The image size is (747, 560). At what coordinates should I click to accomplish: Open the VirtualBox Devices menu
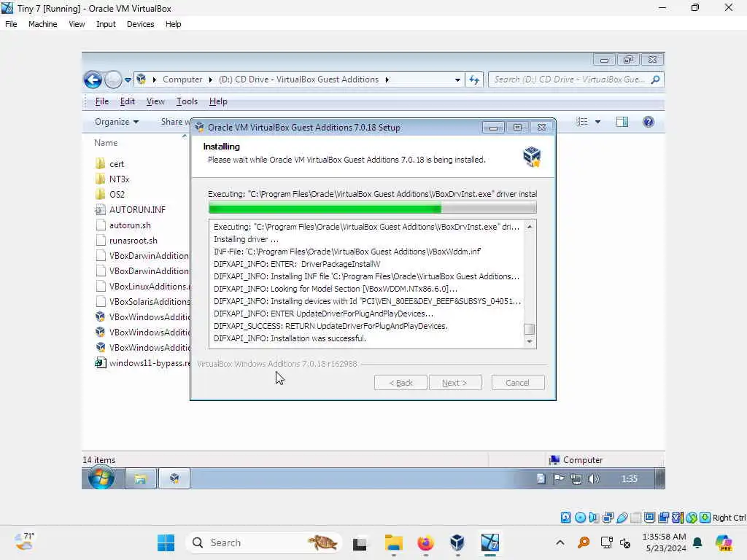pyautogui.click(x=141, y=24)
